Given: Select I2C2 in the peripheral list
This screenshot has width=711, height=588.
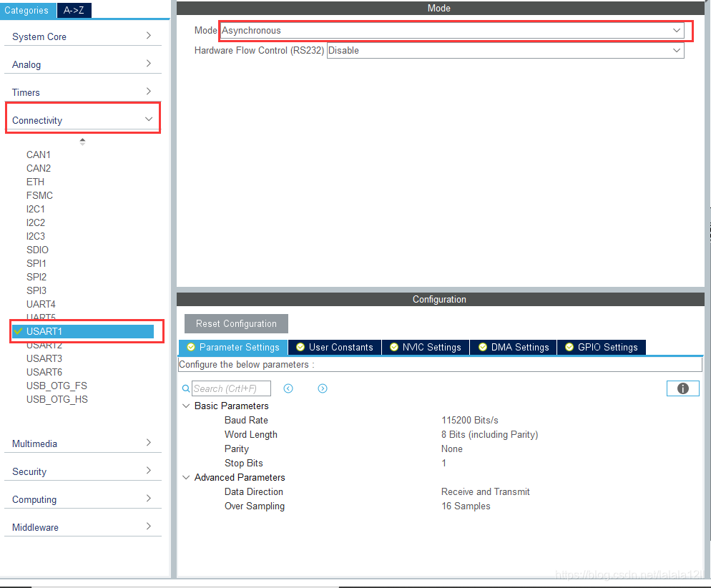Looking at the screenshot, I should tap(36, 222).
